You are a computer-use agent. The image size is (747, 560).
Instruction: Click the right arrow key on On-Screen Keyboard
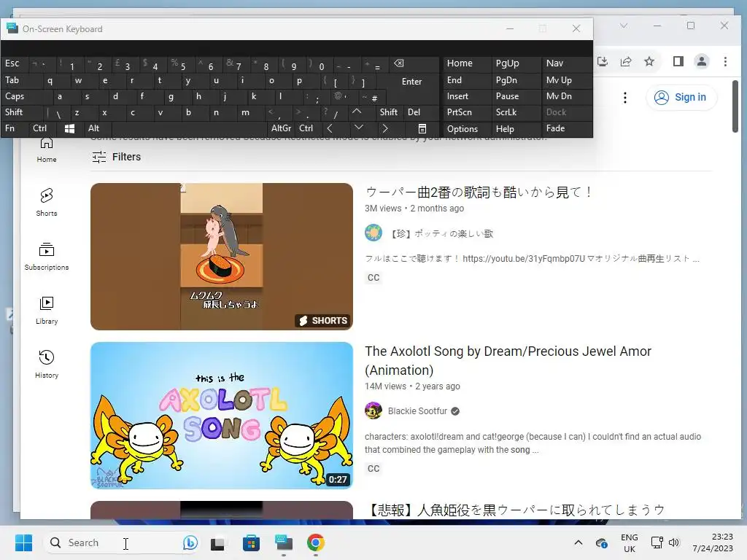point(385,128)
